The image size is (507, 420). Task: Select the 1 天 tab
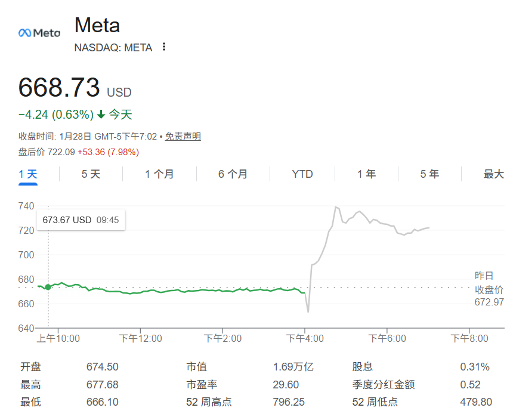coord(28,174)
